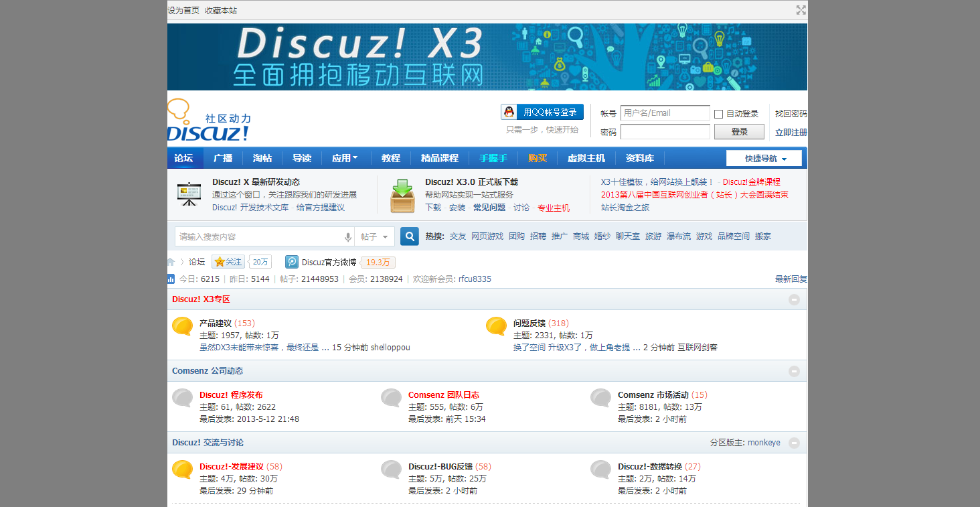Viewport: 980px width, 507px height.
Task: Select the 教程 nav tab
Action: [391, 158]
